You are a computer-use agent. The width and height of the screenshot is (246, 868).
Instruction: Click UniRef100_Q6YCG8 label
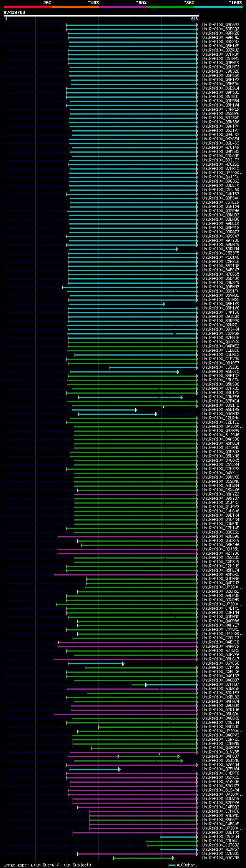tap(221, 663)
